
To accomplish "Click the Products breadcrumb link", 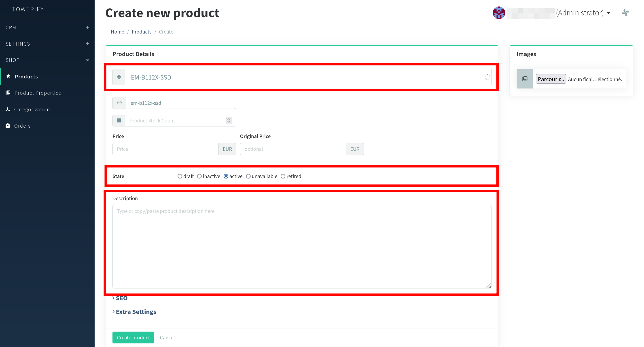I will [x=141, y=32].
